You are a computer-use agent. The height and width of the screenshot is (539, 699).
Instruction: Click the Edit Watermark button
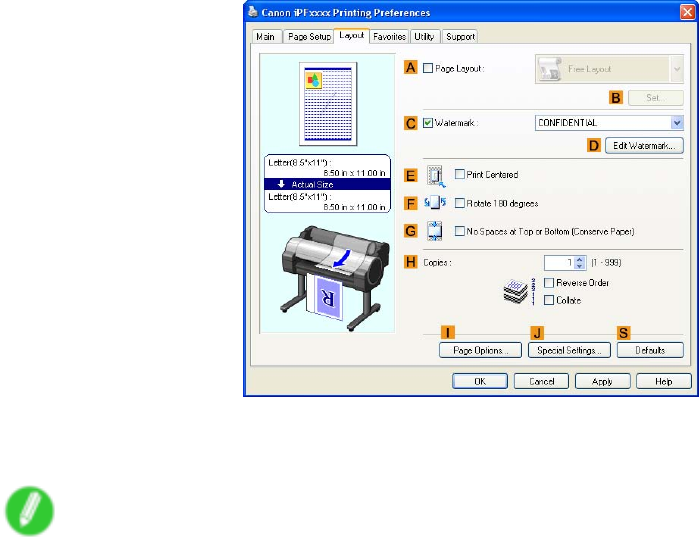click(644, 146)
